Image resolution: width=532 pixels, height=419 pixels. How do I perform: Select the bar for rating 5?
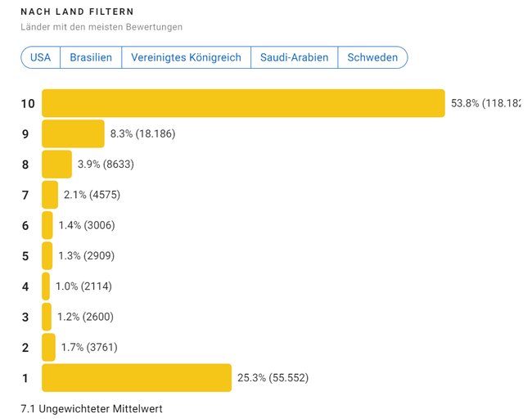tap(47, 255)
